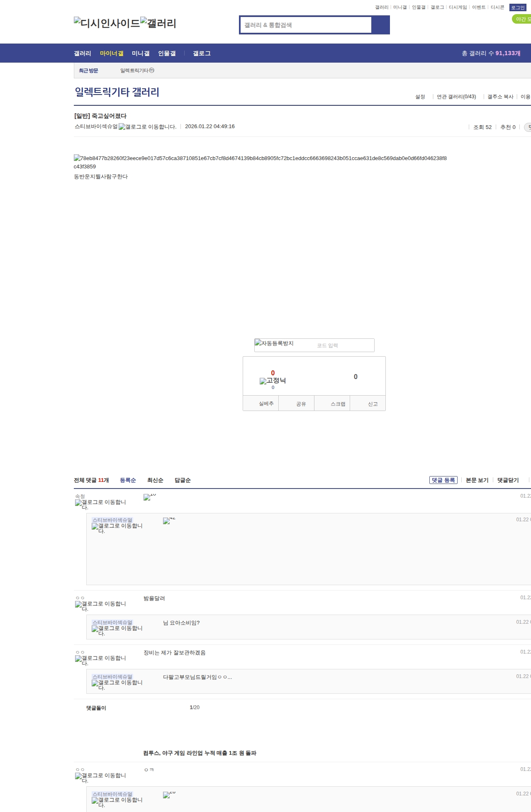Click 총 갤러리 수 91,133개 counter
Screen dimensions: 531x812
tap(491, 53)
